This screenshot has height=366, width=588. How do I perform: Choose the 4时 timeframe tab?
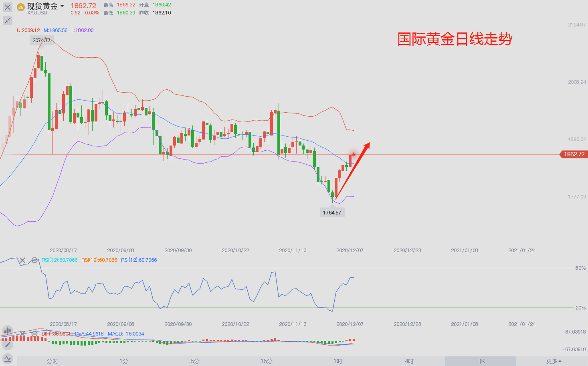409,361
